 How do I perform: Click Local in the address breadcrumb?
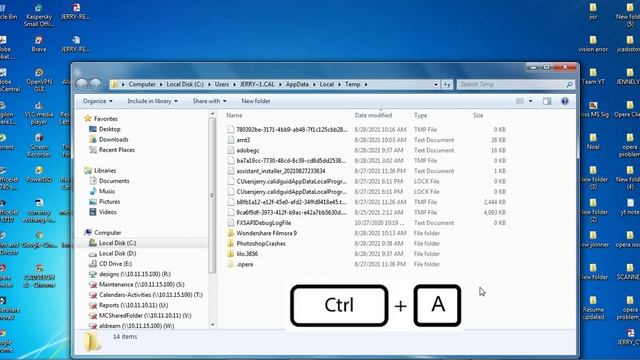pyautogui.click(x=327, y=84)
